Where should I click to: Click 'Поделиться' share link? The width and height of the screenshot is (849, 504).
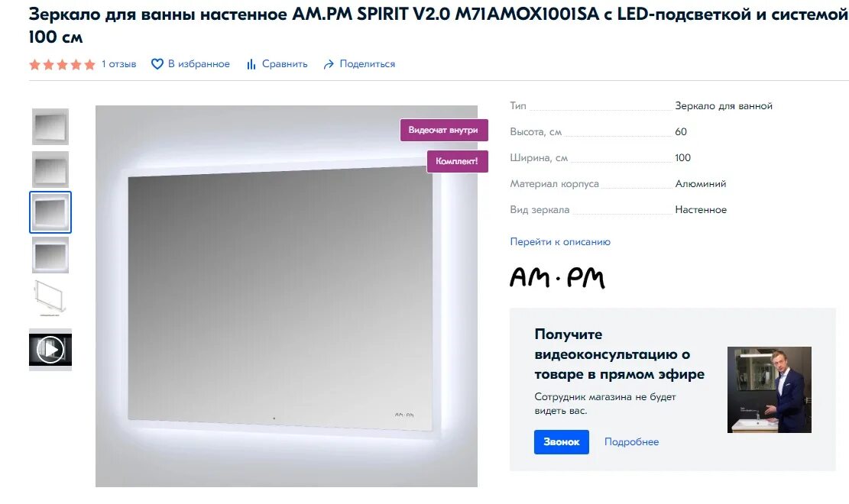(x=367, y=64)
